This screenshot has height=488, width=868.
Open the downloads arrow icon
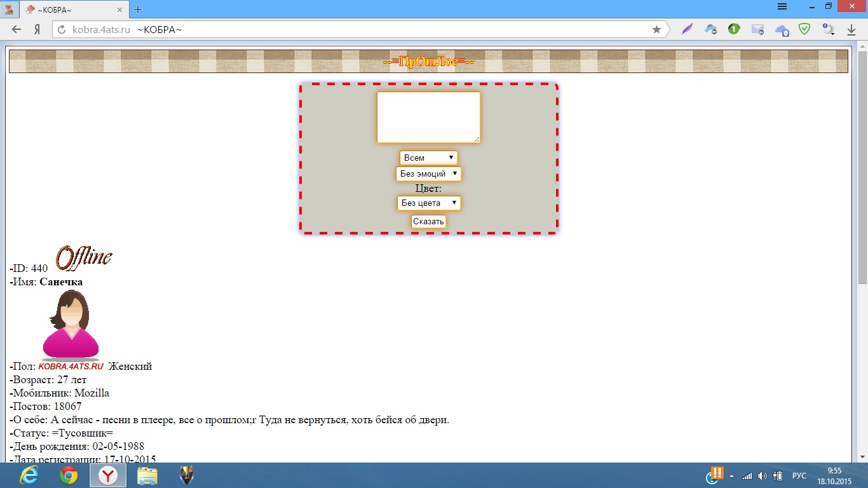click(851, 30)
